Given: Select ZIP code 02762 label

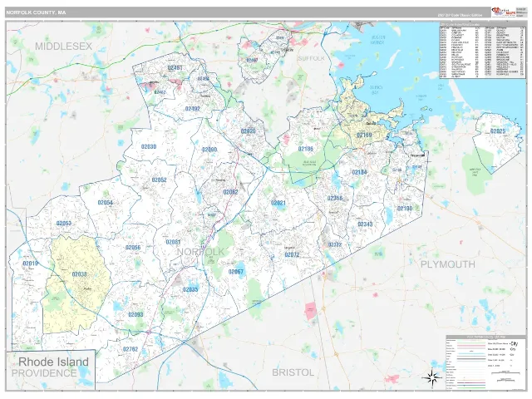Looking at the screenshot, I should (131, 349).
